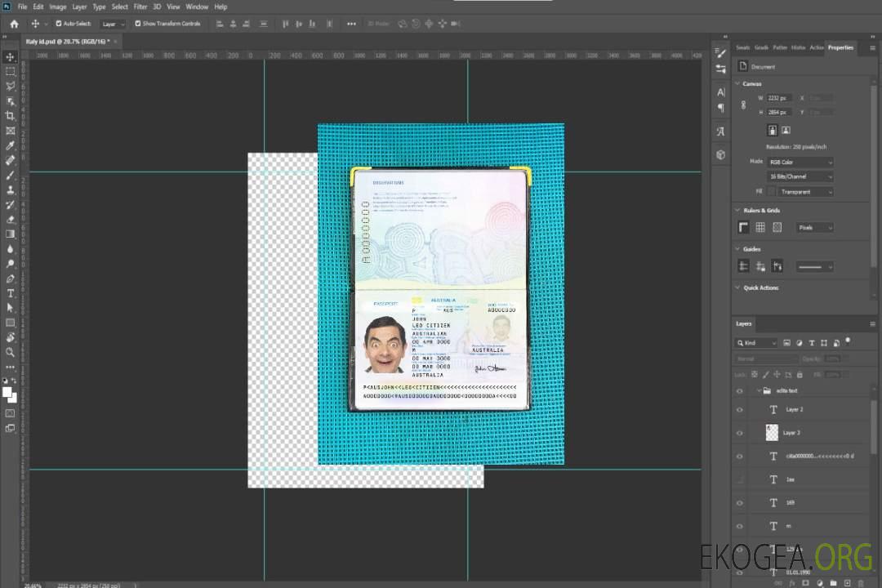
Task: Click the Home icon in options bar
Action: [14, 24]
